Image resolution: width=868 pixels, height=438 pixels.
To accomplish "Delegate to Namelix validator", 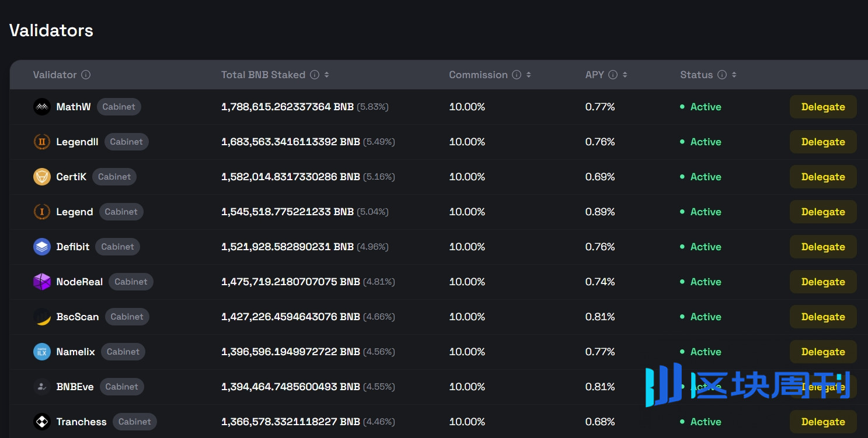I will coord(823,352).
